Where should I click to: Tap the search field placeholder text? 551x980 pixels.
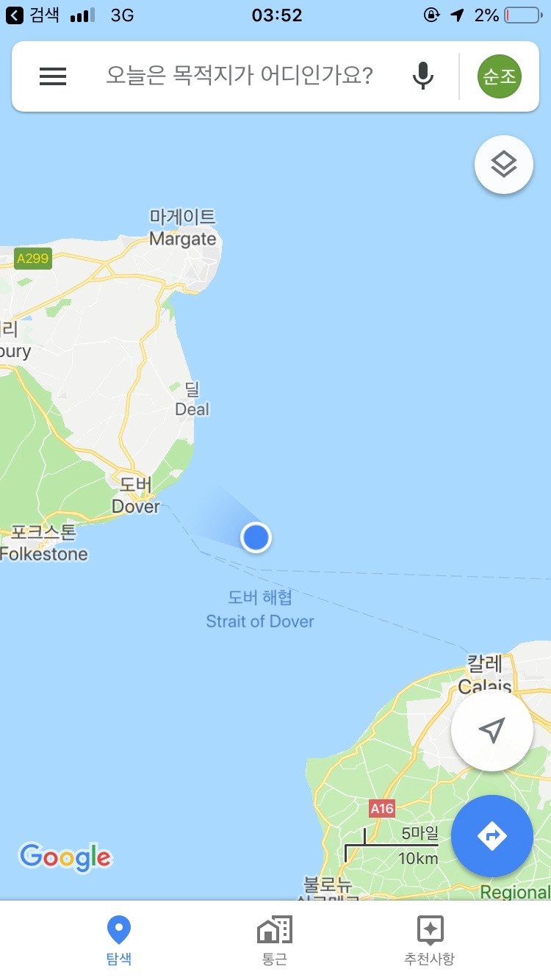240,76
